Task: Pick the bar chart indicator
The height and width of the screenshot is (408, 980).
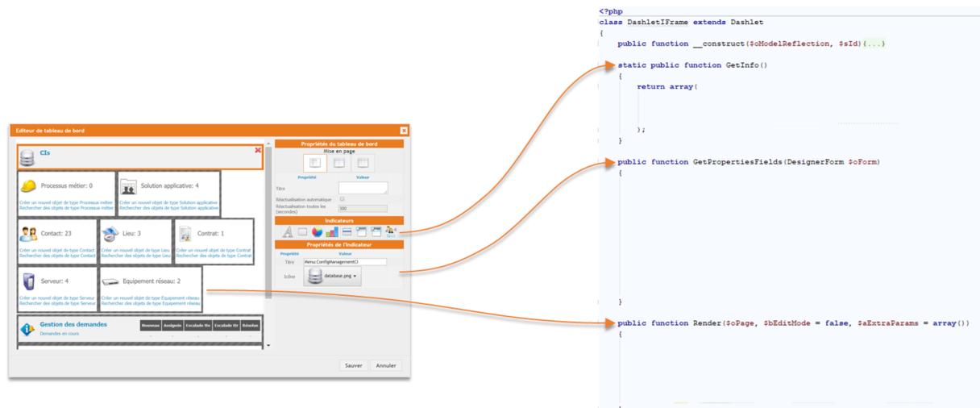Action: (x=332, y=232)
